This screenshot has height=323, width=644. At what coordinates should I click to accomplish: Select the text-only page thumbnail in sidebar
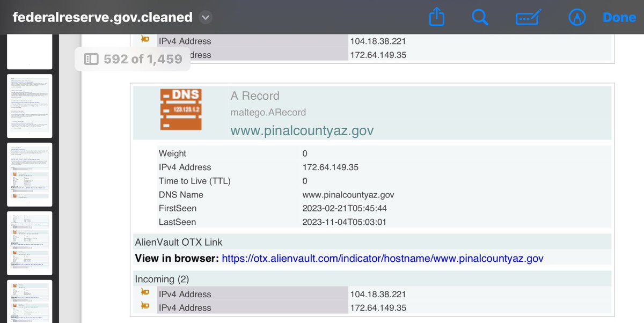point(30,106)
